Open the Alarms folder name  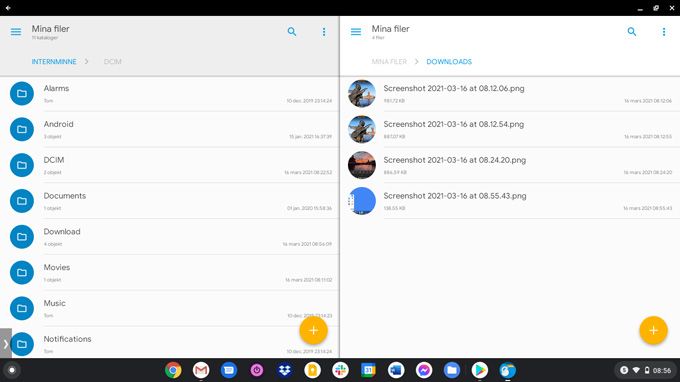point(56,88)
